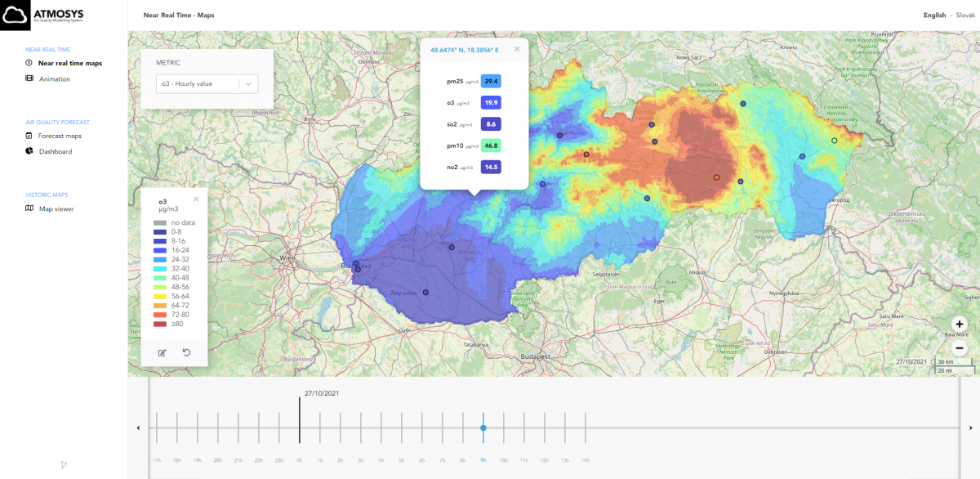
Task: Edit the o3 legend with the pencil icon
Action: [162, 352]
